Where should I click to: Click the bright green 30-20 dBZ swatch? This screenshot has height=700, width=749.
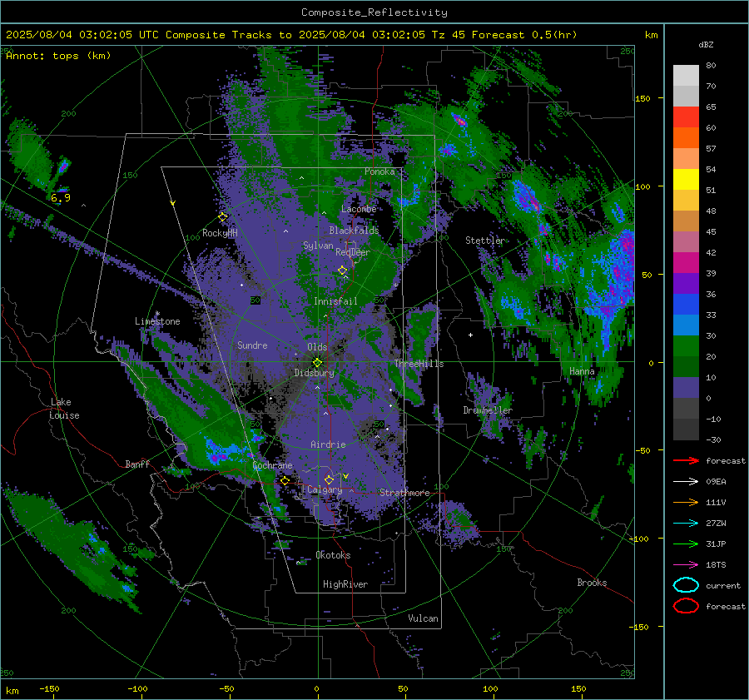686,346
